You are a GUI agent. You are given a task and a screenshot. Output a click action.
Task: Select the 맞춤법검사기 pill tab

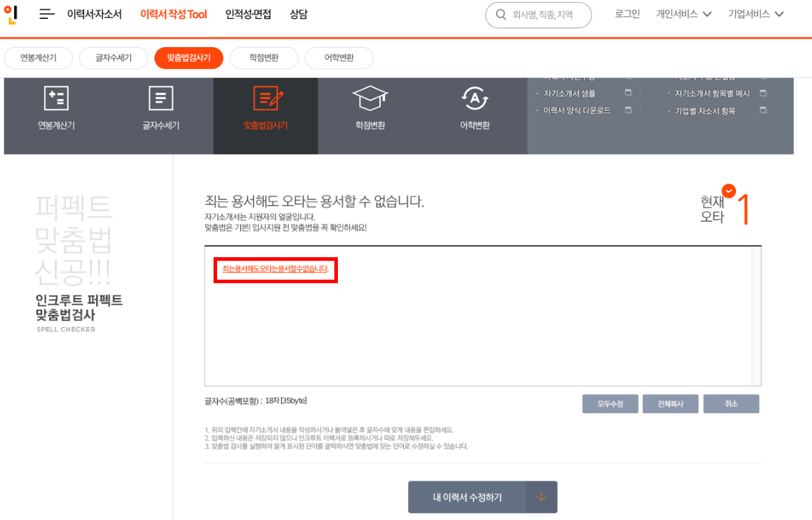(188, 58)
